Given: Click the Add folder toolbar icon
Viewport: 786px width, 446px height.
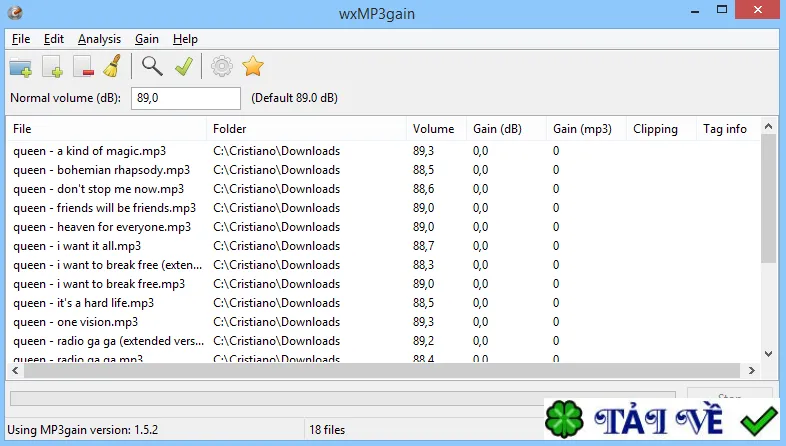Looking at the screenshot, I should tap(21, 67).
